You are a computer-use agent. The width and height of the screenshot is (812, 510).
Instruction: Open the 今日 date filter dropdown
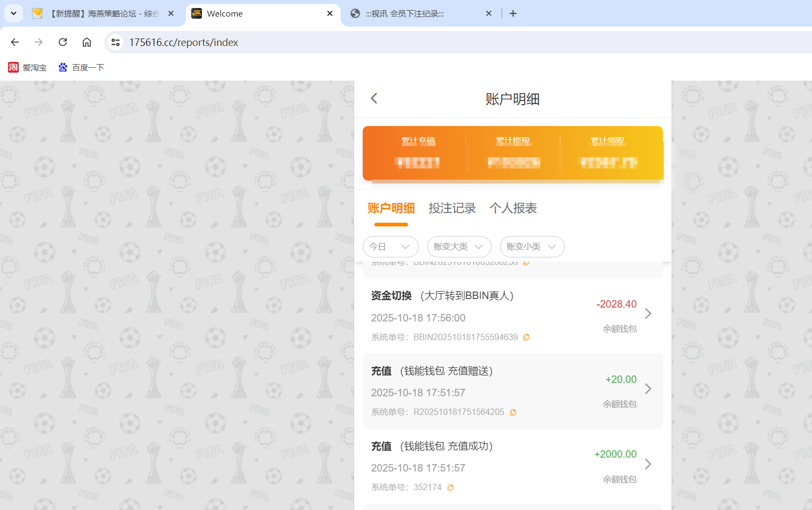[x=391, y=247]
